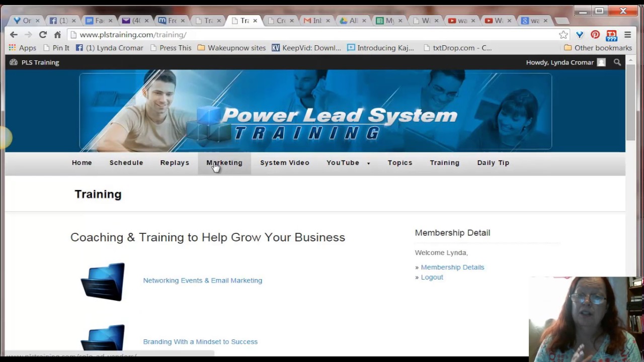This screenshot has height=362, width=644.
Task: Open the Daily Tip menu item
Action: pyautogui.click(x=493, y=163)
